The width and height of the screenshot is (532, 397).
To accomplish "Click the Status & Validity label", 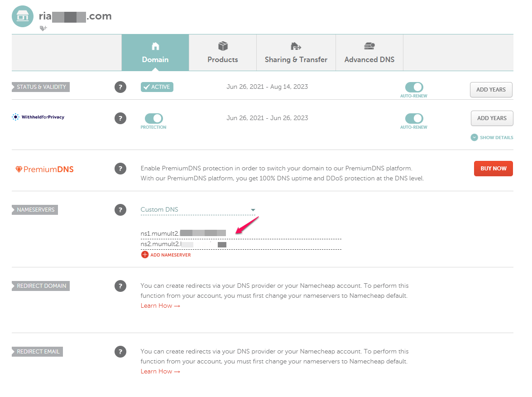I will pos(41,87).
